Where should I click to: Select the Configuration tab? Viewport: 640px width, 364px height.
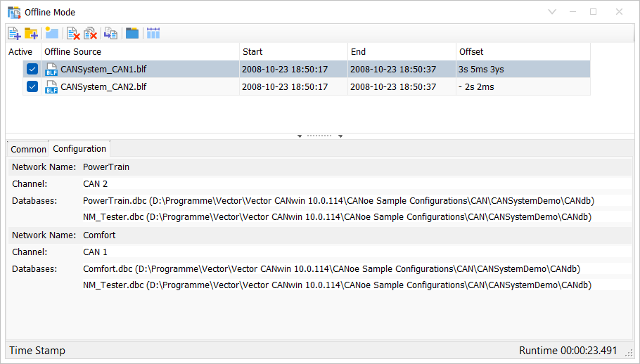79,149
